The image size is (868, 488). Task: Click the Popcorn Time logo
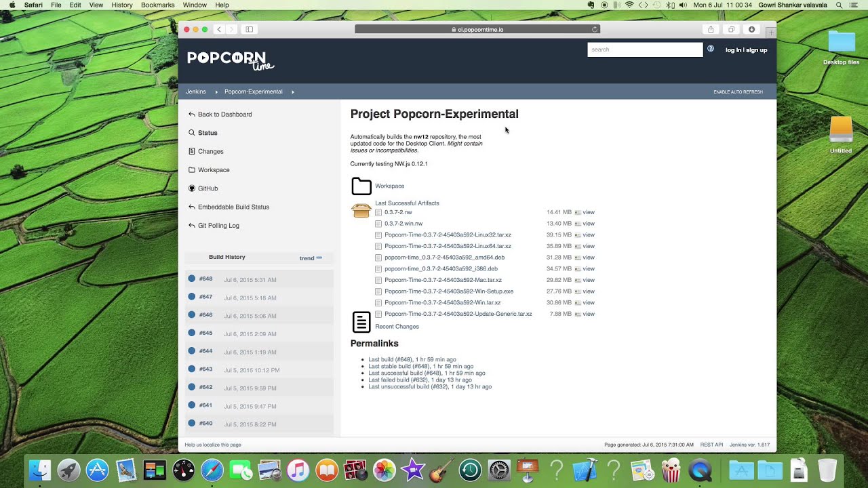tap(231, 60)
